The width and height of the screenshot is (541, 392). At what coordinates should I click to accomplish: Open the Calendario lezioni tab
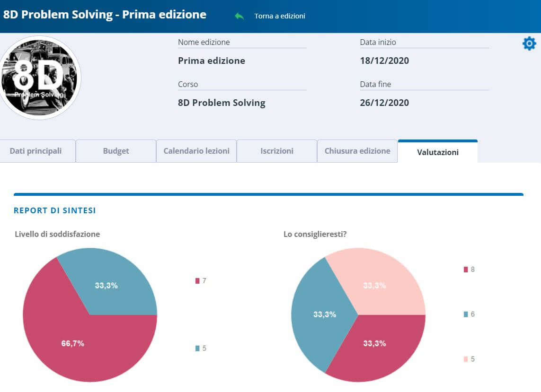coord(196,151)
